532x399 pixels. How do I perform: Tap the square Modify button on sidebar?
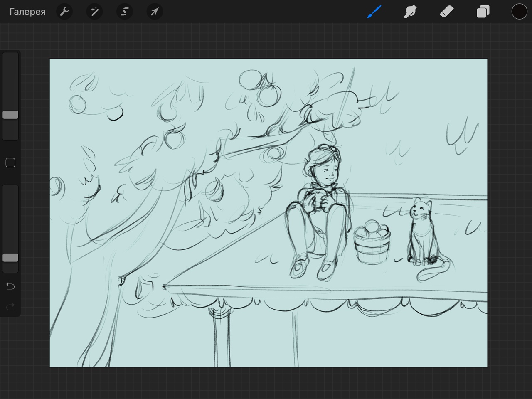(10, 163)
